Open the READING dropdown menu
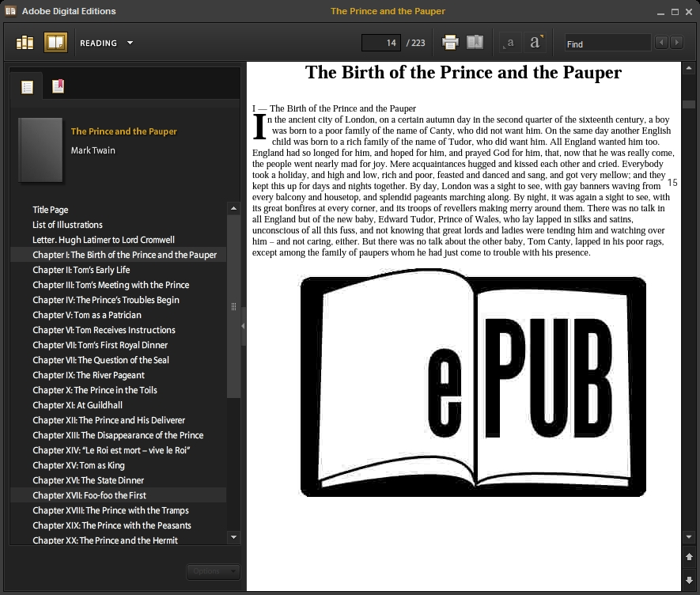This screenshot has height=595, width=700. [x=106, y=43]
